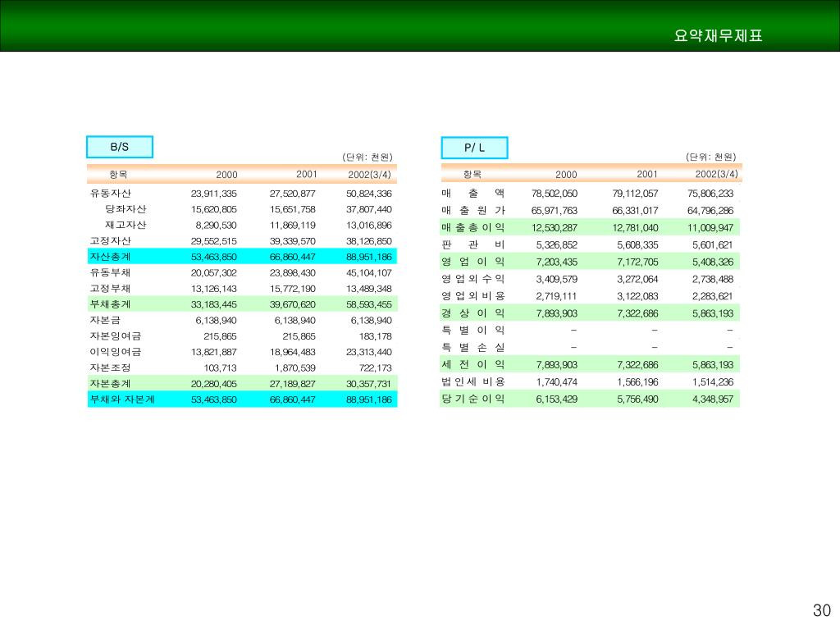Click the 영업이익 row label
The height and width of the screenshot is (630, 840).
click(x=473, y=262)
